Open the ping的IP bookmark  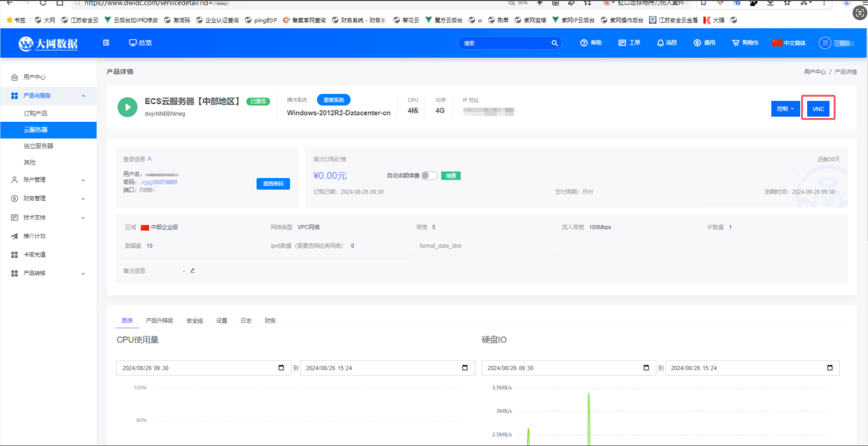(x=261, y=20)
